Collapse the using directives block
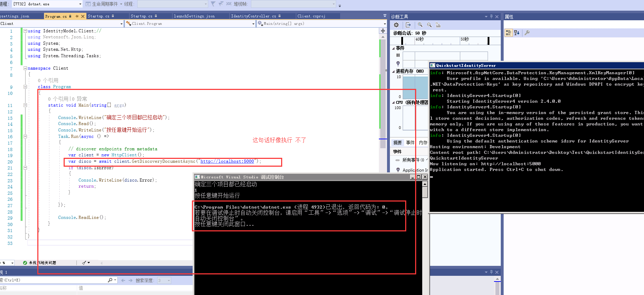The image size is (644, 295). (25, 31)
